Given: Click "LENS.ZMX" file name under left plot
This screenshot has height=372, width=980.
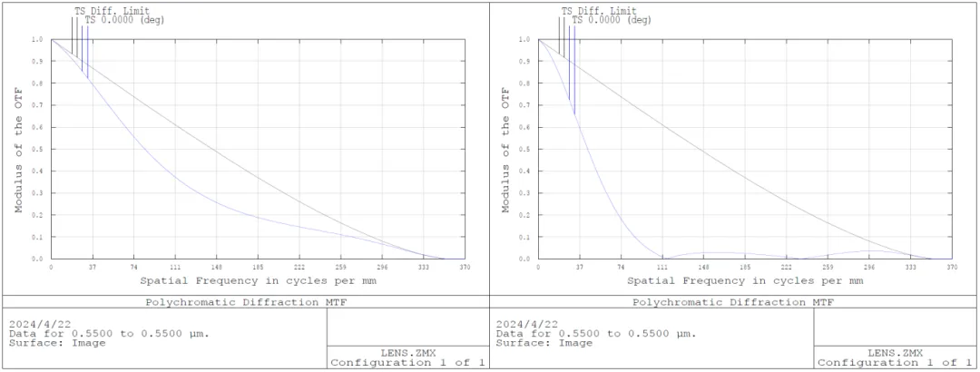Looking at the screenshot, I should tap(407, 352).
